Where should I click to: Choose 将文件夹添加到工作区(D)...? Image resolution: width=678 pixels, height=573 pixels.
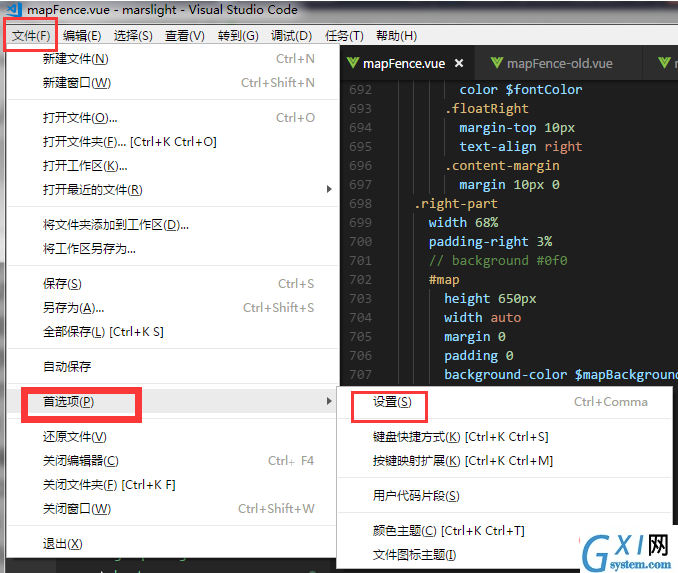pos(173,225)
